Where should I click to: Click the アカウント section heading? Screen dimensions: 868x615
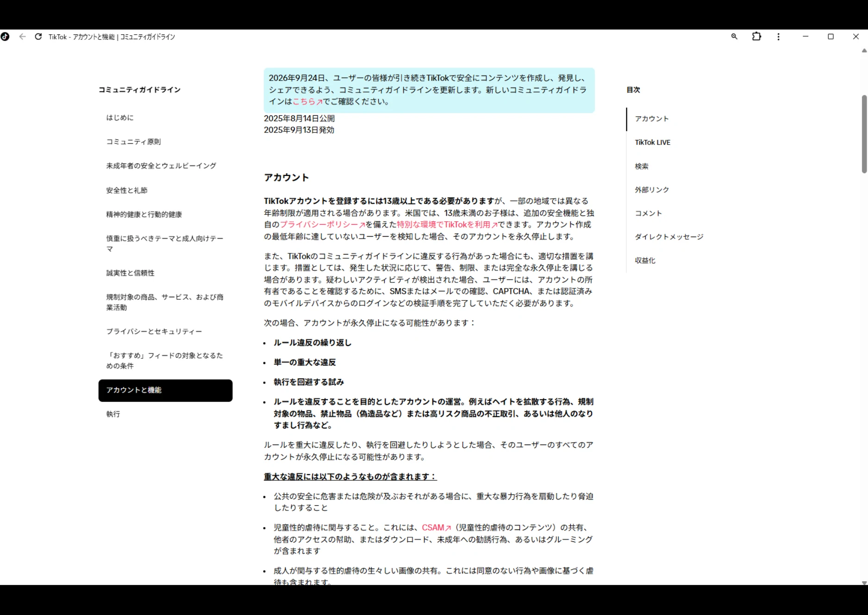point(286,178)
